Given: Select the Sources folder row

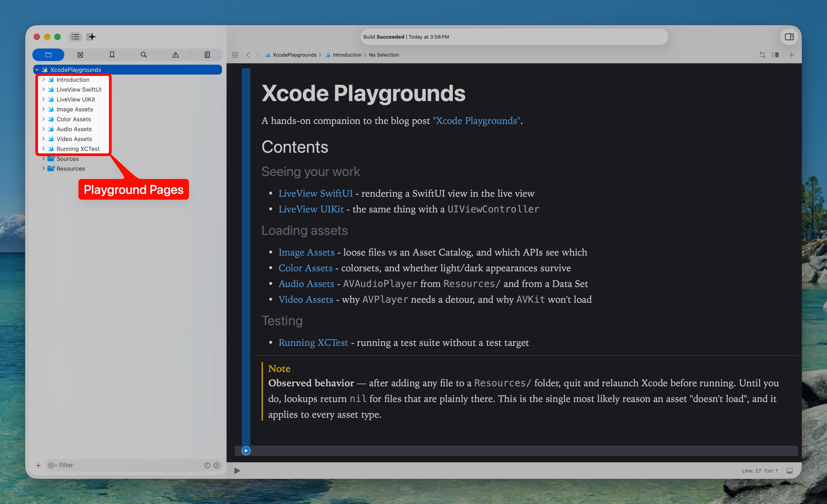Looking at the screenshot, I should click(128, 159).
